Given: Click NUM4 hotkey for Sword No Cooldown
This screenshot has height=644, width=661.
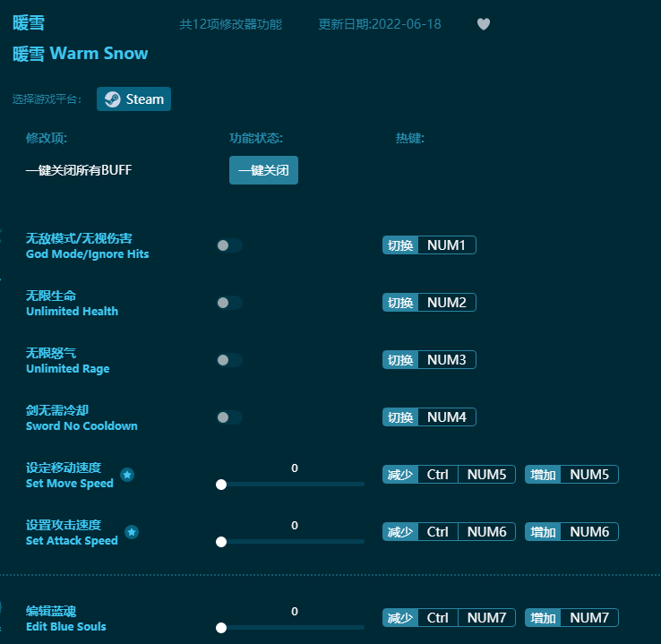Looking at the screenshot, I should (446, 417).
